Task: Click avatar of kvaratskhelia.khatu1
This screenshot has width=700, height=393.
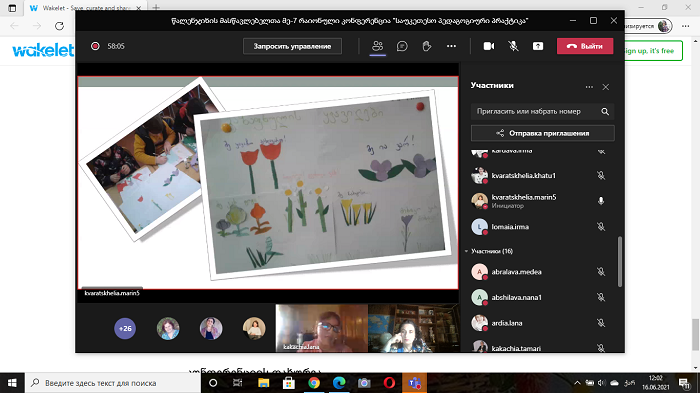Action: point(479,176)
